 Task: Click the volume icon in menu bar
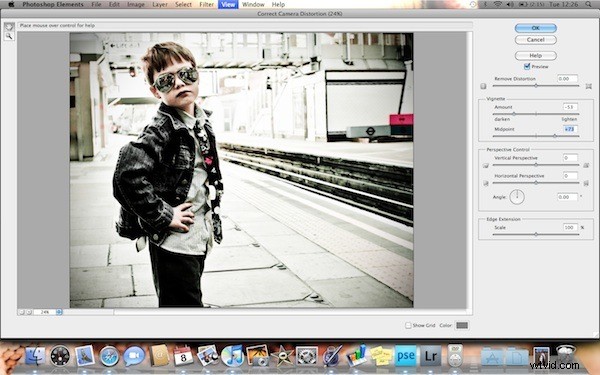pos(510,4)
